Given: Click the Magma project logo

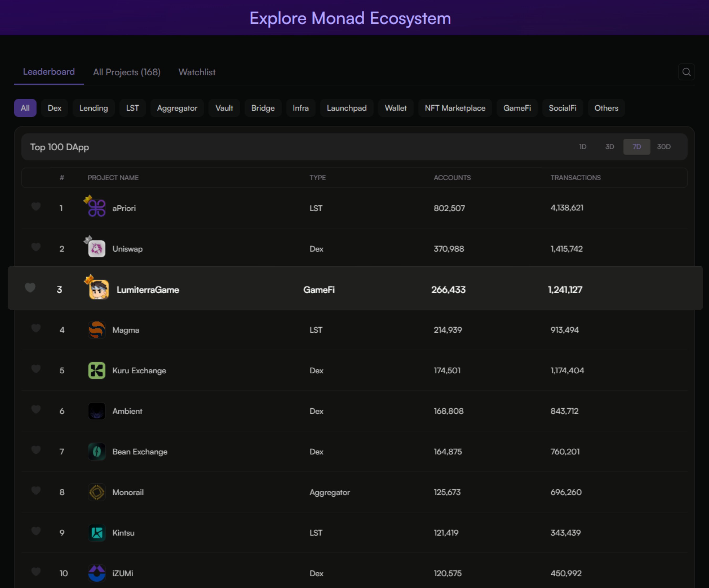Looking at the screenshot, I should 97,330.
